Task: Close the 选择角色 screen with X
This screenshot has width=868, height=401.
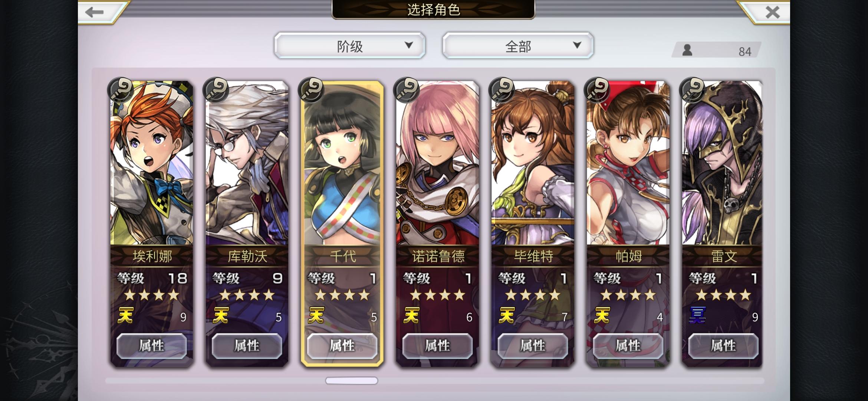Action: point(773,12)
